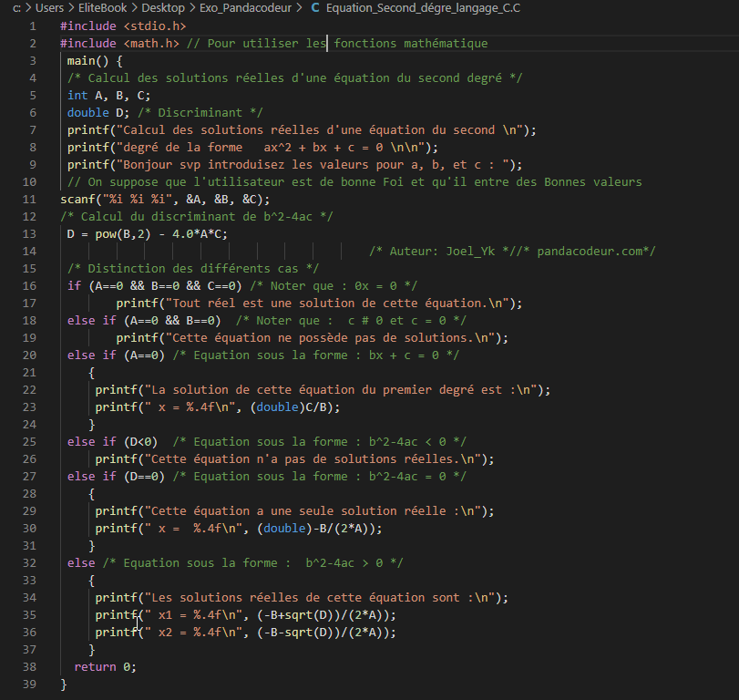
Task: Click the final closing brace on line 39
Action: point(64,684)
